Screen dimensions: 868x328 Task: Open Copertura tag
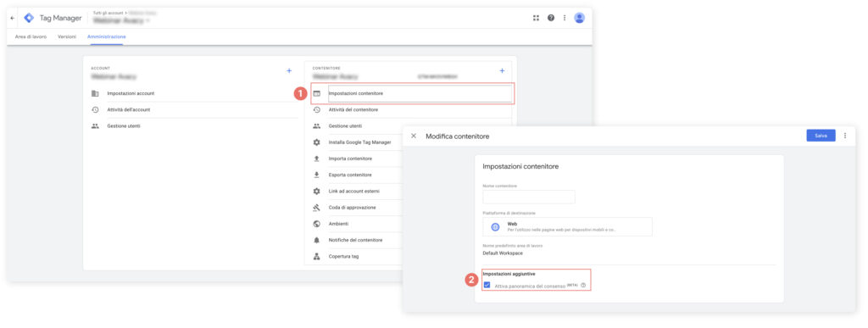point(344,257)
